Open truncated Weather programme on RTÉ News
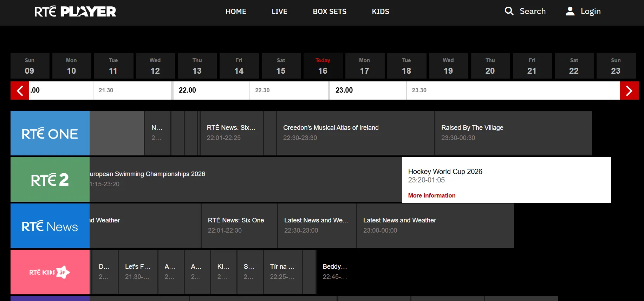The image size is (644, 301). pyautogui.click(x=145, y=226)
